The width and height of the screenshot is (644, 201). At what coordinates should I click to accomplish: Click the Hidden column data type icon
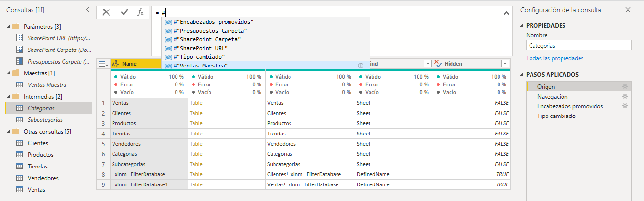pyautogui.click(x=437, y=64)
